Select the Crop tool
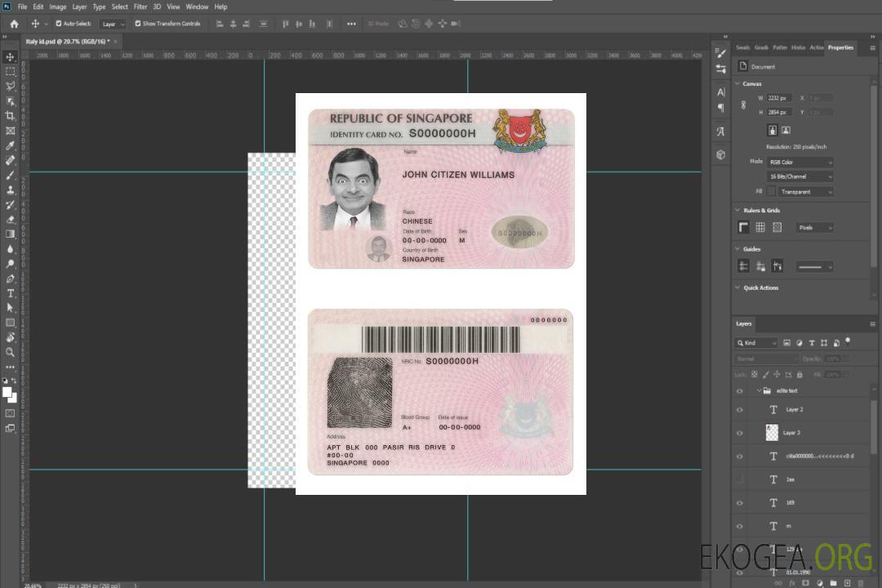This screenshot has height=588, width=882. click(x=10, y=116)
